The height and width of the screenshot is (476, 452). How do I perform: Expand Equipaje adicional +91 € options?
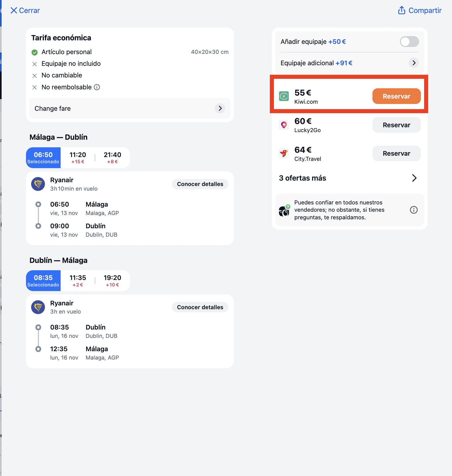pyautogui.click(x=414, y=63)
